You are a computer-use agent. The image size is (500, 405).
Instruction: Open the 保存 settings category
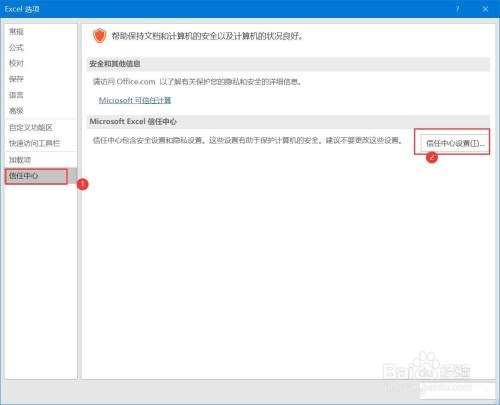point(16,79)
